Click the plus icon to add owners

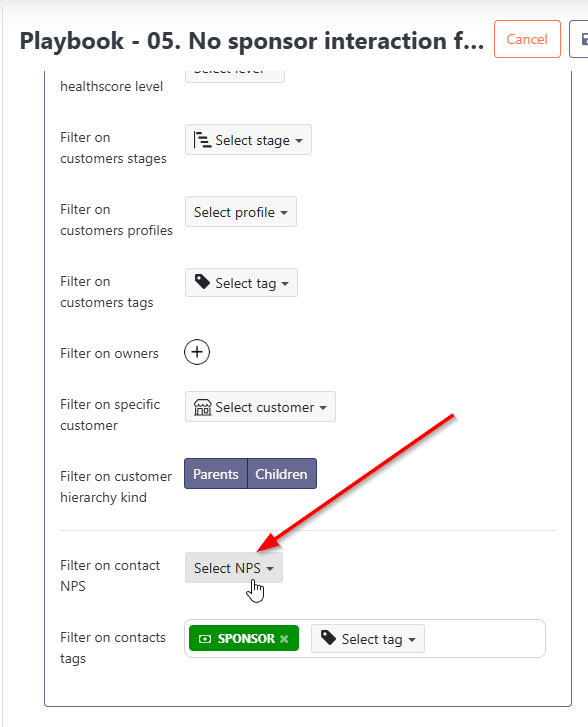pyautogui.click(x=197, y=352)
